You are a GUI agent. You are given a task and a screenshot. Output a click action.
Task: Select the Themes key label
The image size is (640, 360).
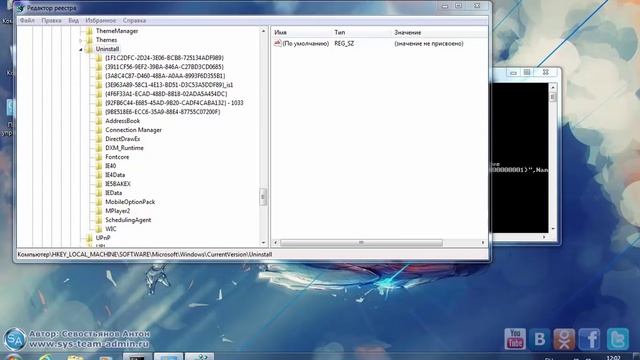(106, 40)
